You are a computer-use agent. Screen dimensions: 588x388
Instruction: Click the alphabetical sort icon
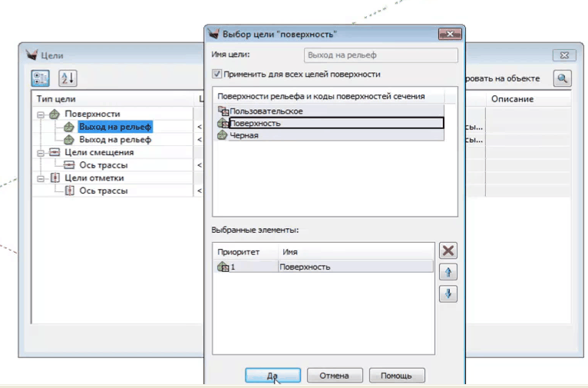67,78
